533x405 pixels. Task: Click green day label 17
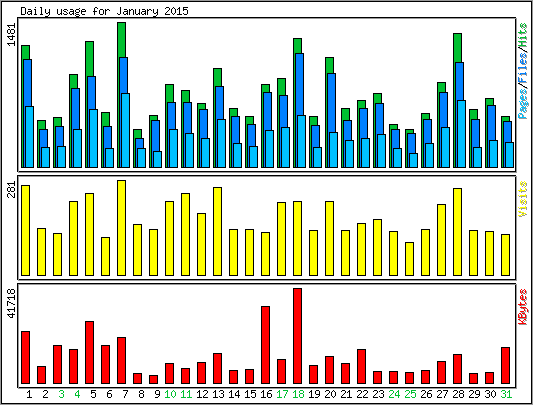282,394
